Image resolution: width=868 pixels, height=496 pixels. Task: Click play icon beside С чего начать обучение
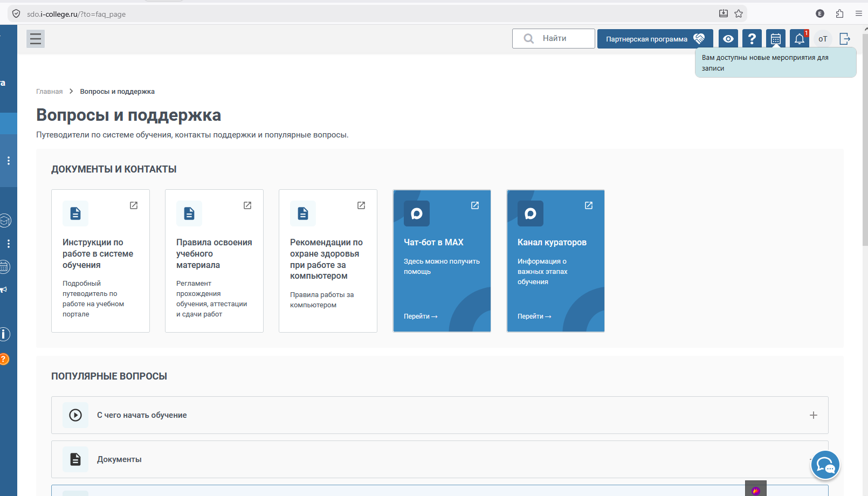tap(75, 415)
